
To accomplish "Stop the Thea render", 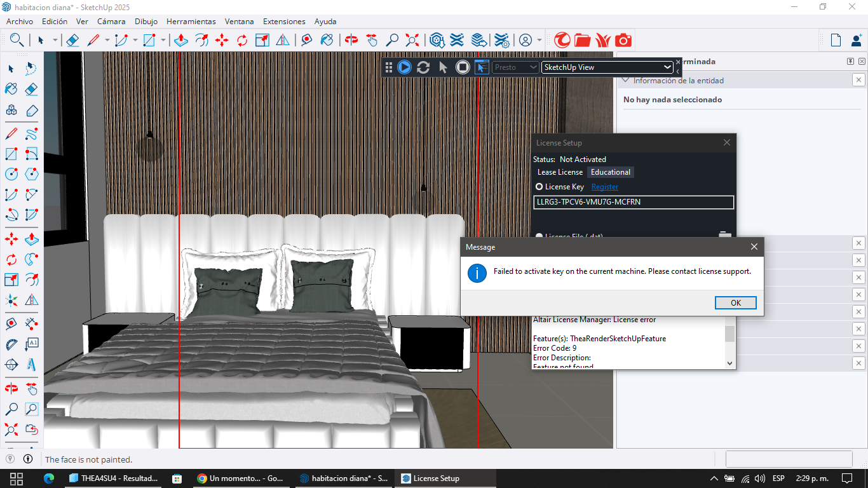I will pos(463,67).
